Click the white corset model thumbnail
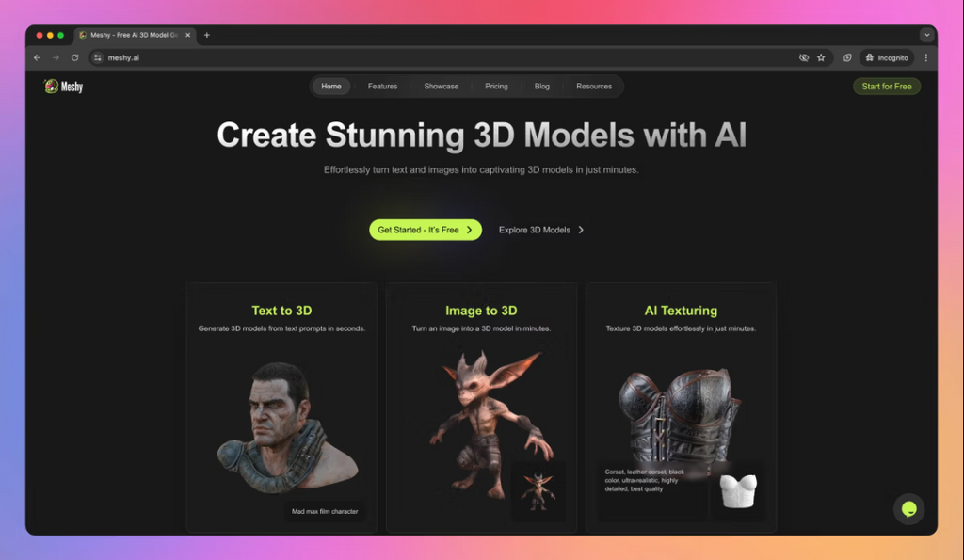Screen dimensions: 964x560 [740, 490]
